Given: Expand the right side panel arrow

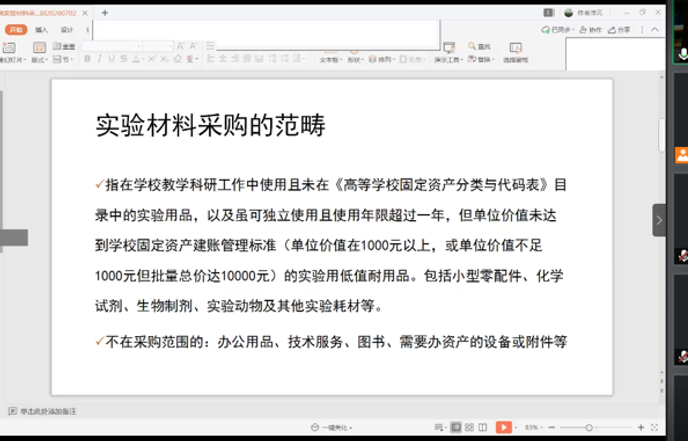Looking at the screenshot, I should (659, 219).
